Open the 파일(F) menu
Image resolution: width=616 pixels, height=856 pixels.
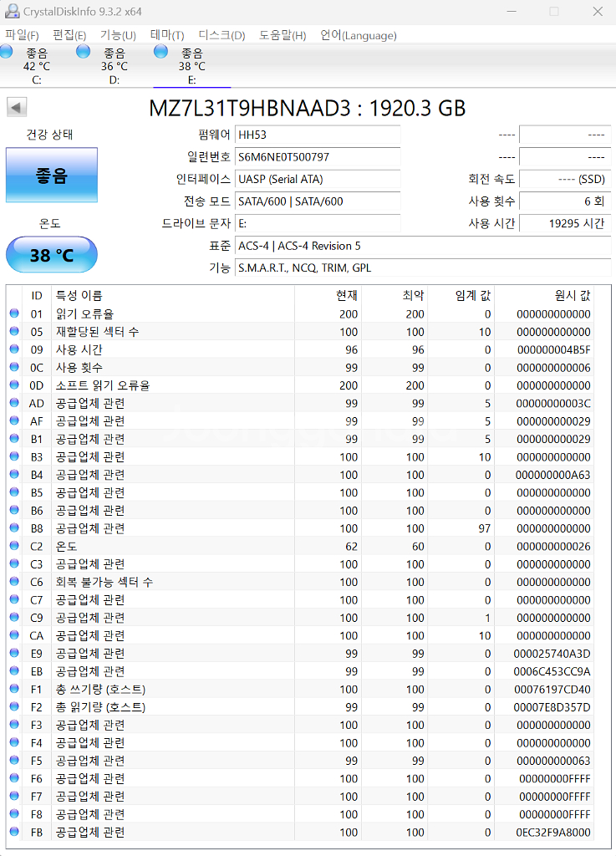[x=22, y=35]
